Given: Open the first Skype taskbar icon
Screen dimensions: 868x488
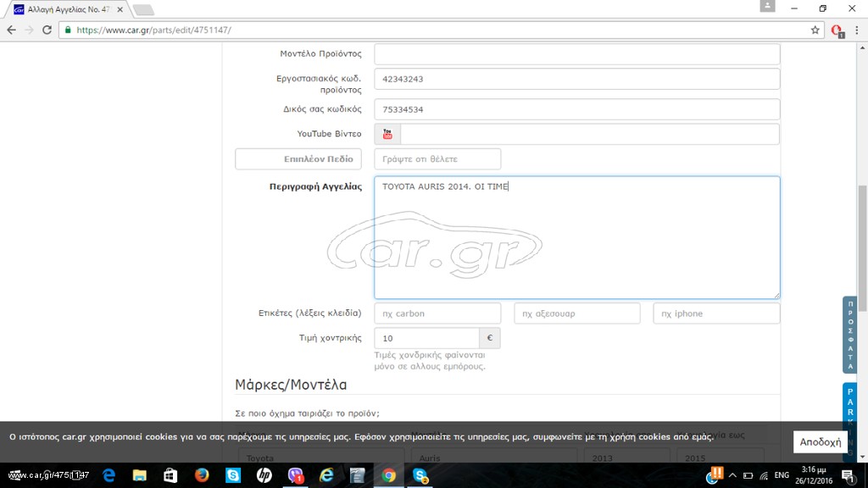Looking at the screenshot, I should point(233,475).
